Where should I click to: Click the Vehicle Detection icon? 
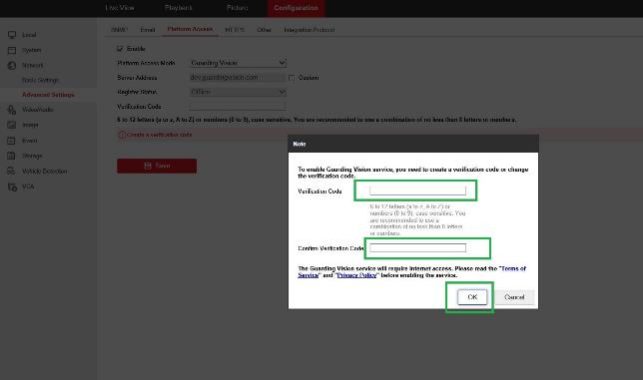(x=12, y=171)
